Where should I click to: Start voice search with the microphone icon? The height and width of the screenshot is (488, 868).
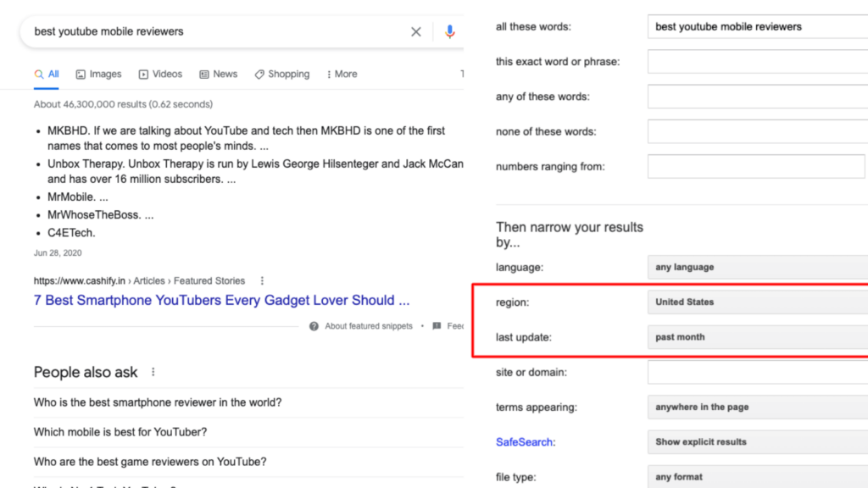(449, 32)
